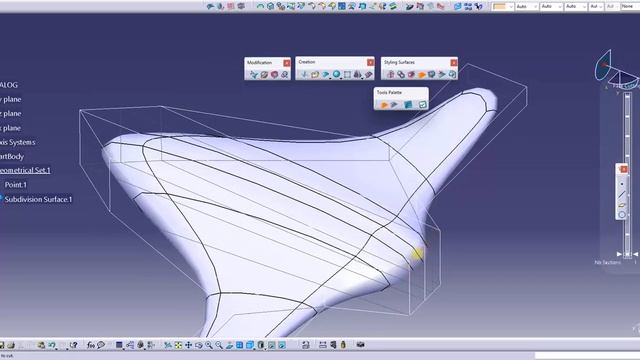Open the second Auto dropdown in graphic properties
This screenshot has height=360, width=640.
(x=551, y=7)
